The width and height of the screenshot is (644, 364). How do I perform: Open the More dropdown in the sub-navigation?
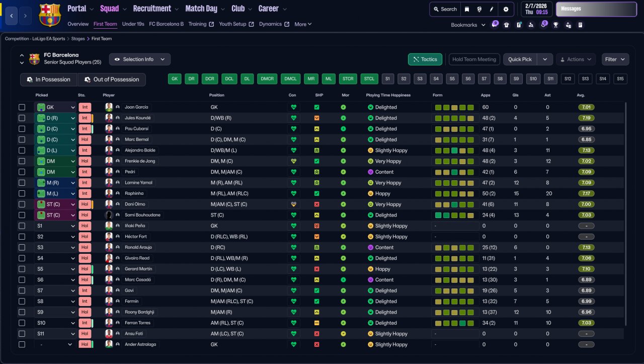click(x=303, y=24)
